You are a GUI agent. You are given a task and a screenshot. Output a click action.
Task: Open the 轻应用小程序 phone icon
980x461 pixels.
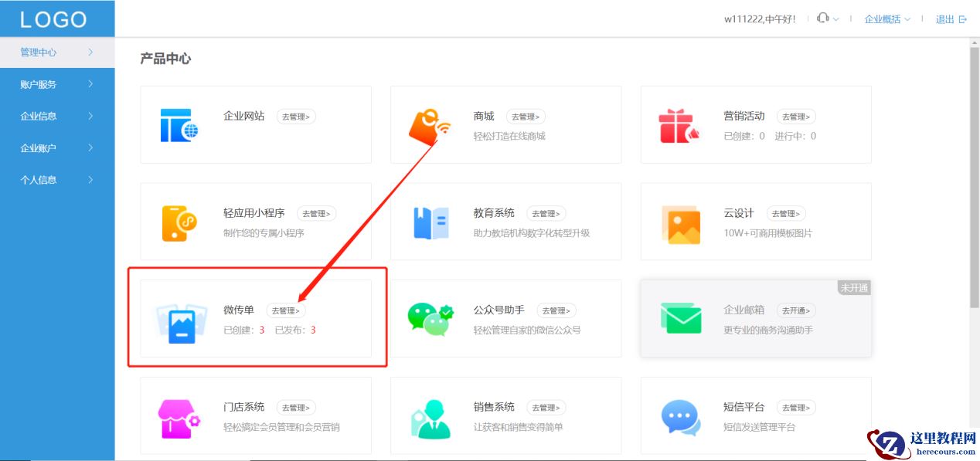[x=179, y=222]
